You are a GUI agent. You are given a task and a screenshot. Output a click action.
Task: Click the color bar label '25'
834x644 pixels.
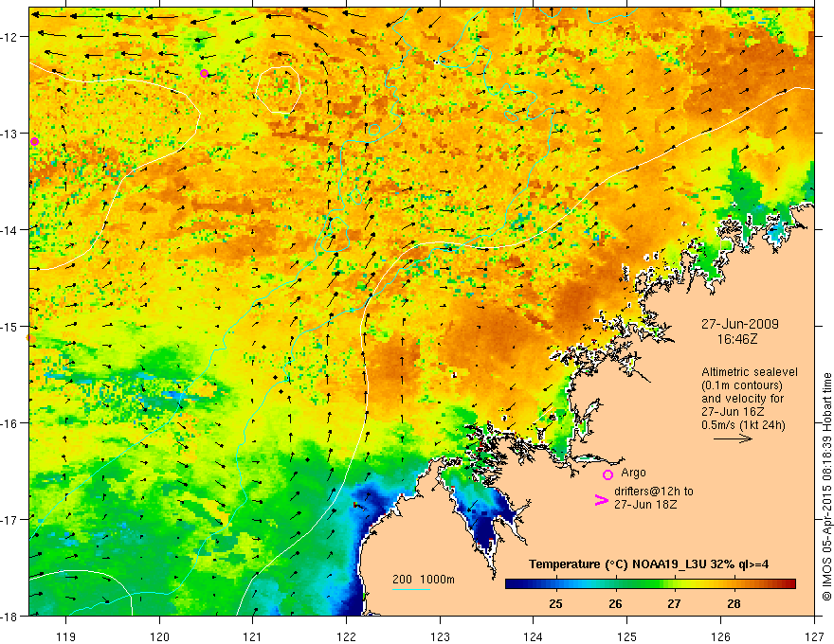click(555, 604)
